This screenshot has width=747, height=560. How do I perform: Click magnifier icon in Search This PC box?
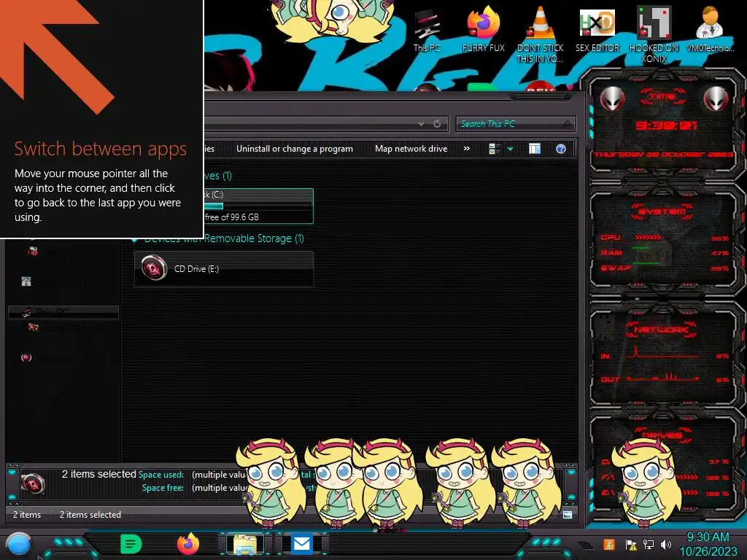coord(566,124)
